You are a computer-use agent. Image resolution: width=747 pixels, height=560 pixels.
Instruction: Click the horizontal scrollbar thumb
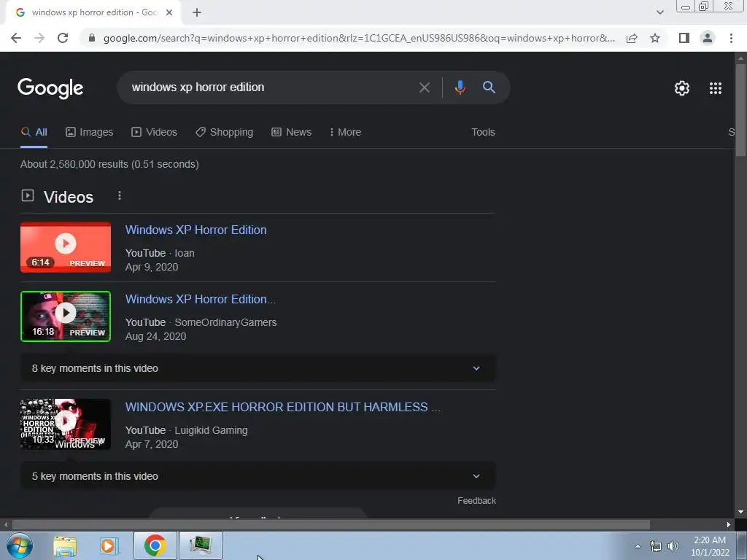[331, 525]
